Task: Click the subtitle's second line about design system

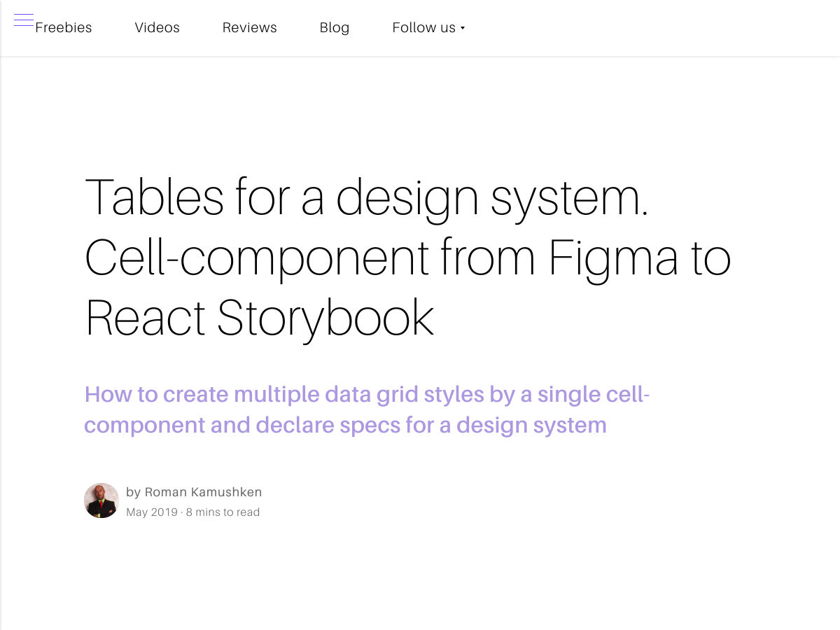Action: pos(345,425)
